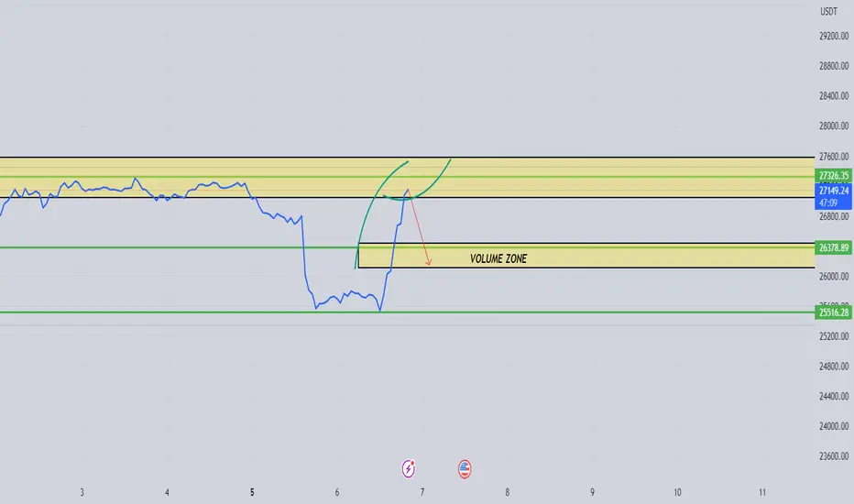Screen dimensions: 854x504
Task: Select the green horizontal line at 25516.28
Action: [x=408, y=312]
